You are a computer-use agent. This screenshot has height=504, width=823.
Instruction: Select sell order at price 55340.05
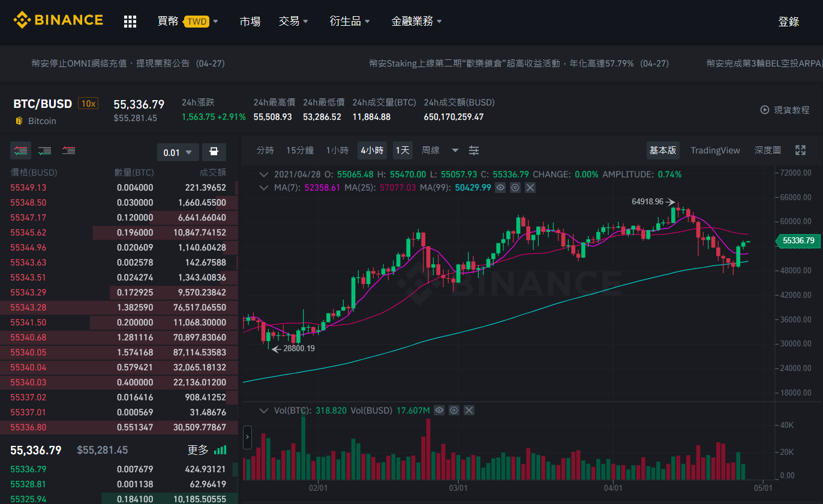point(119,352)
